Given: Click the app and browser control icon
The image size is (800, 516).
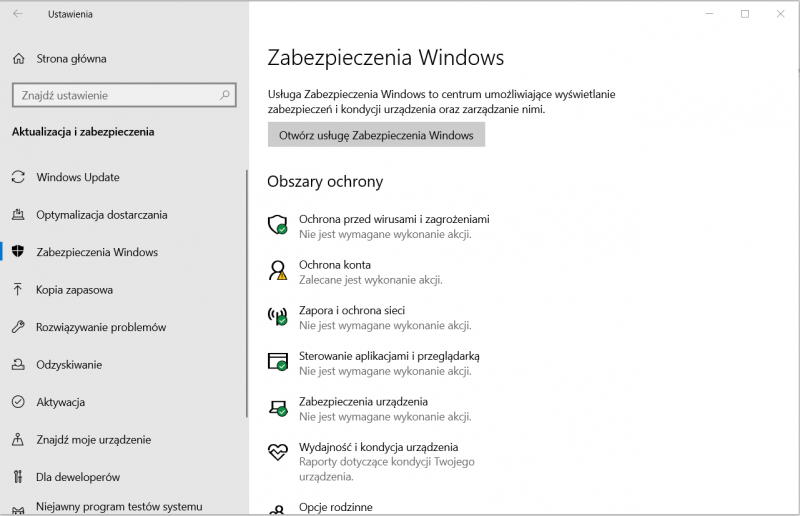Looking at the screenshot, I should pyautogui.click(x=278, y=361).
